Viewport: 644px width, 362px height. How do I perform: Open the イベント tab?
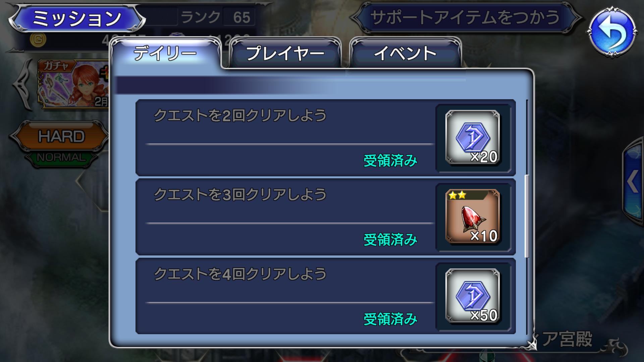(x=405, y=54)
